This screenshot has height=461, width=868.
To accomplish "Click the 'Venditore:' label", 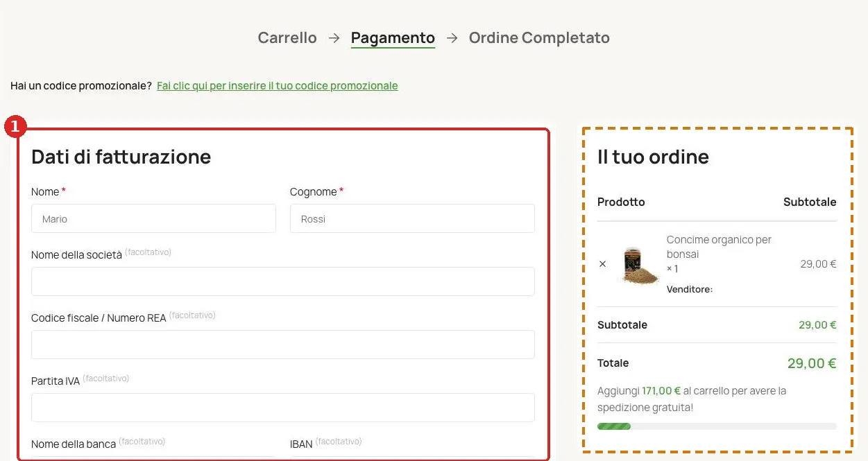I will pos(690,289).
